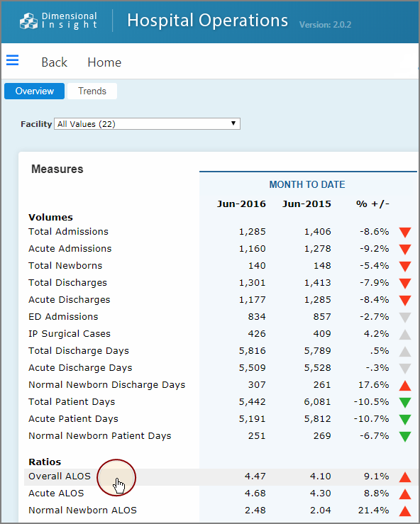Click Jun-2016 Overall ALOS value 4.47
Screen dimensions: 420x524
click(255, 476)
